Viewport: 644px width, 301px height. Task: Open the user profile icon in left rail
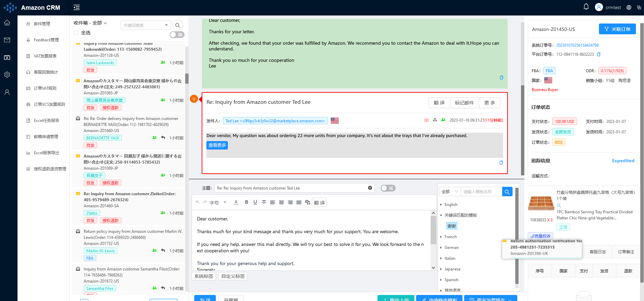click(7, 92)
